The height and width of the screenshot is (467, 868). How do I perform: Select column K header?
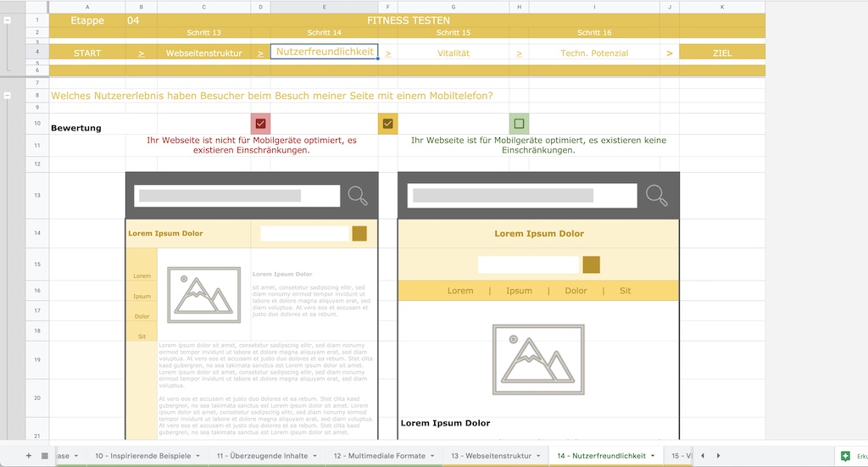pos(722,7)
